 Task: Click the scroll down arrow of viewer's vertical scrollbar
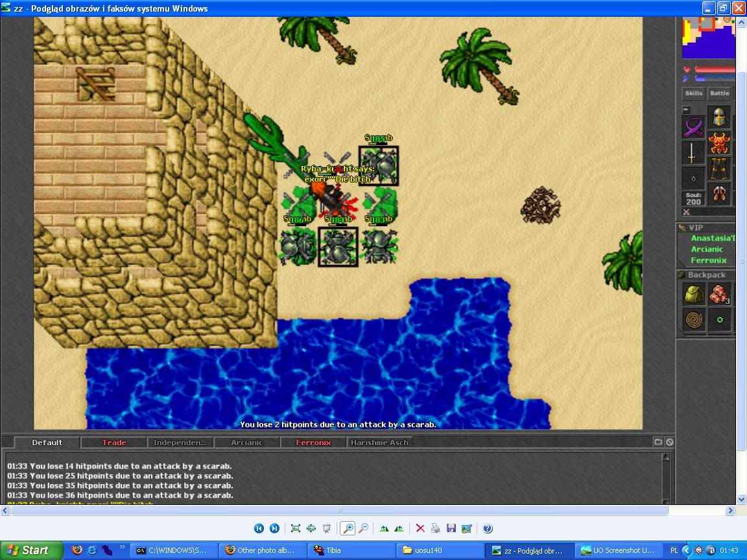(741, 500)
